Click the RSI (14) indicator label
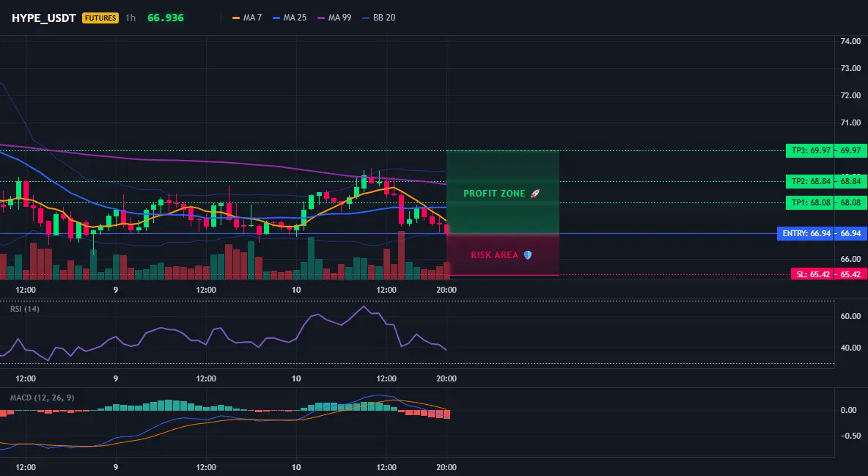This screenshot has height=476, width=868. click(25, 309)
